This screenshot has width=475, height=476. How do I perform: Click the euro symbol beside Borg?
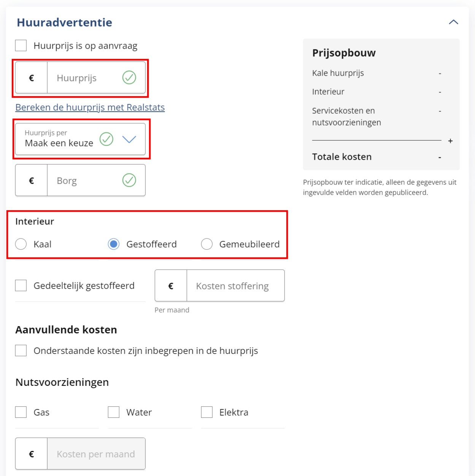pyautogui.click(x=32, y=181)
